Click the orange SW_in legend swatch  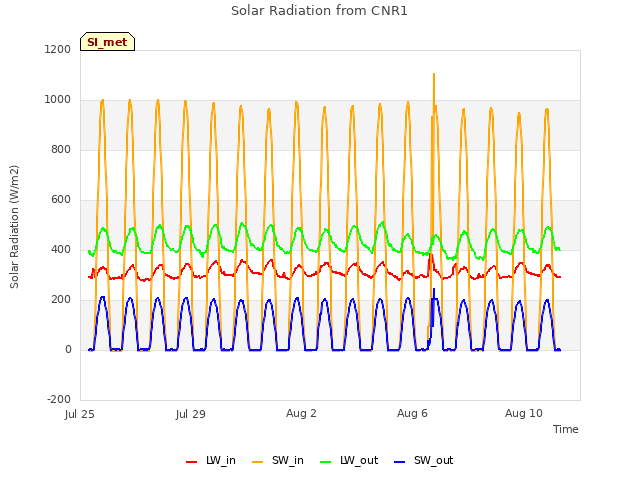[x=258, y=462]
